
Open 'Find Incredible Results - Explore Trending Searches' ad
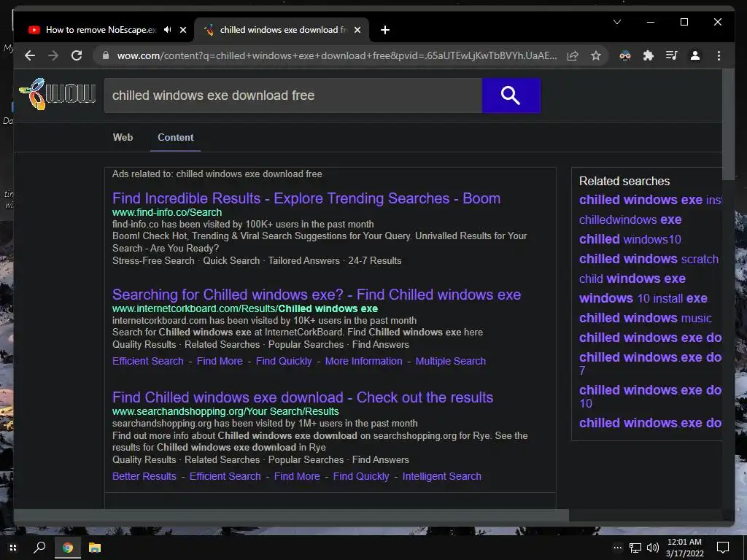306,198
